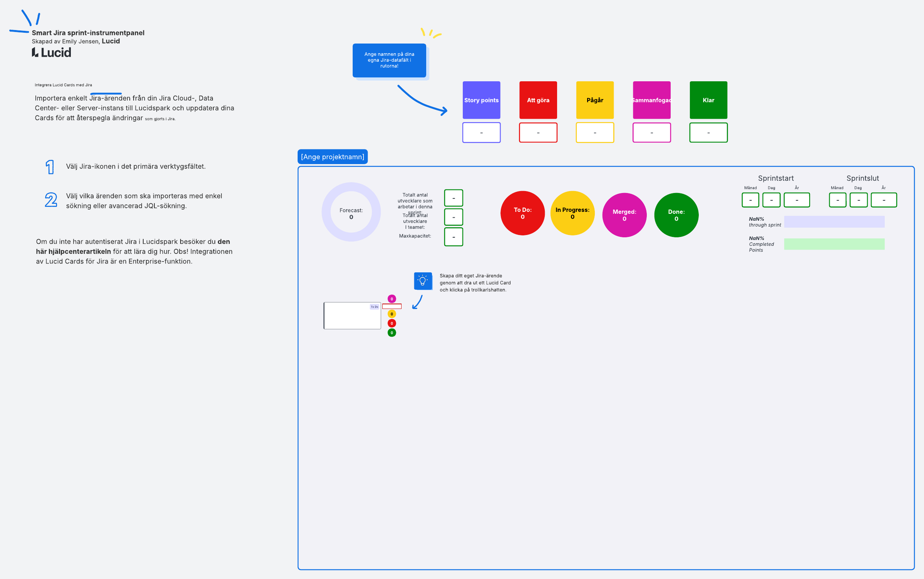The image size is (924, 579).
Task: Select the red Att göra box
Action: 538,100
